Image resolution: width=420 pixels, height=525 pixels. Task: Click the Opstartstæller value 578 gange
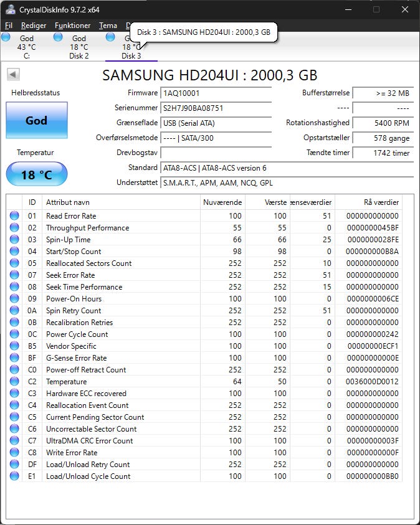click(x=383, y=138)
